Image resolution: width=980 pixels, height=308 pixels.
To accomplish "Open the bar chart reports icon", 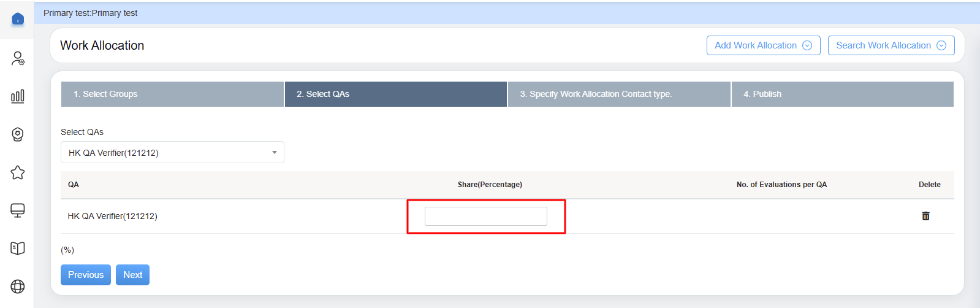I will pyautogui.click(x=18, y=96).
